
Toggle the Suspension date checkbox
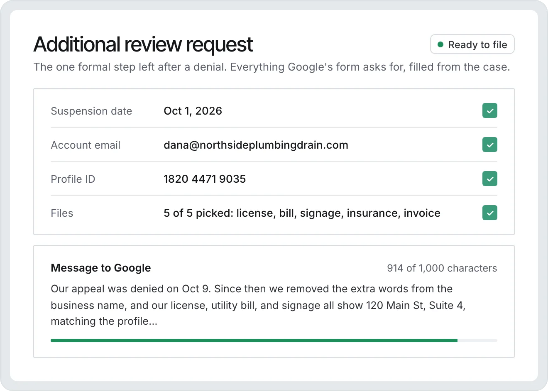pos(490,111)
